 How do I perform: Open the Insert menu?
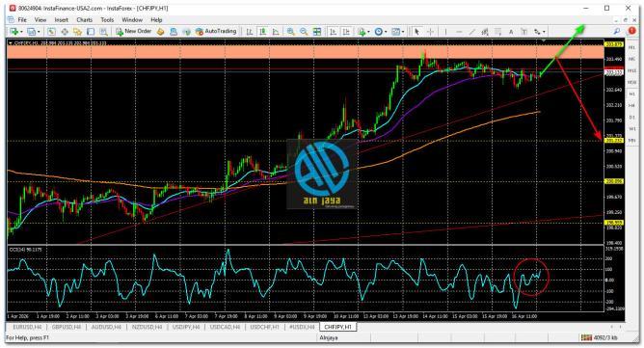click(61, 19)
